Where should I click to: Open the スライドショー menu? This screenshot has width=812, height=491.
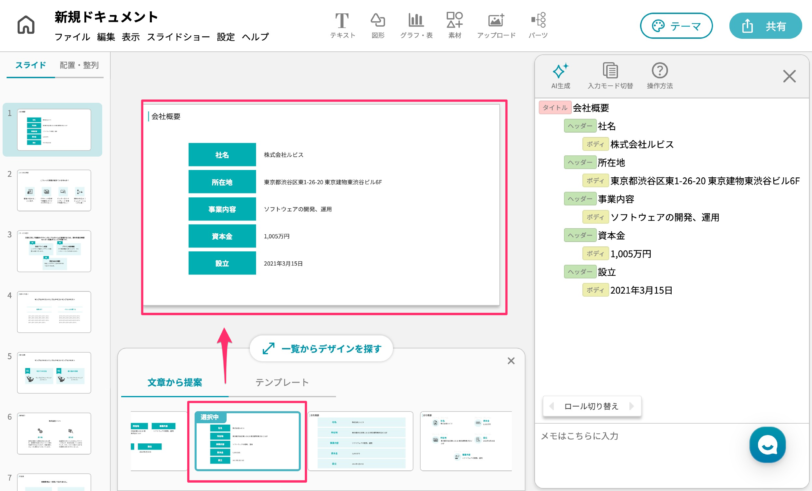tap(178, 37)
